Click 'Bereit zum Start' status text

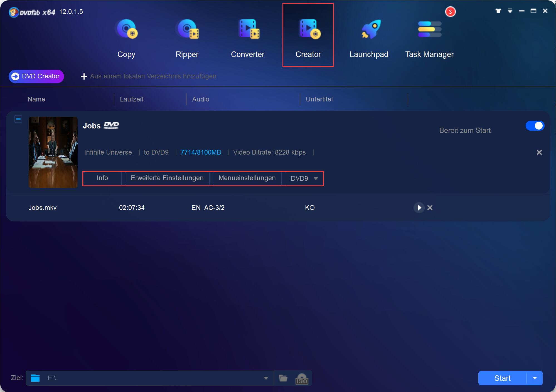[x=465, y=130]
